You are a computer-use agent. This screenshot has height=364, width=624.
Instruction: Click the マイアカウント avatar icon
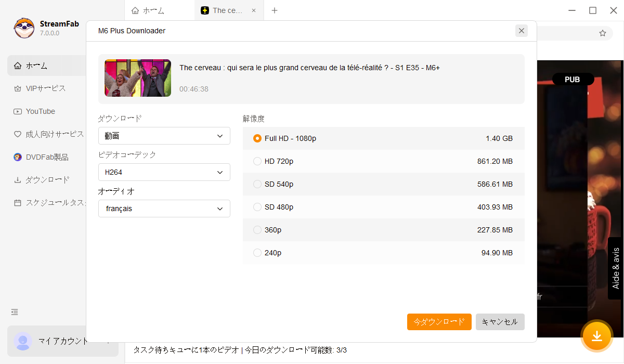click(23, 341)
